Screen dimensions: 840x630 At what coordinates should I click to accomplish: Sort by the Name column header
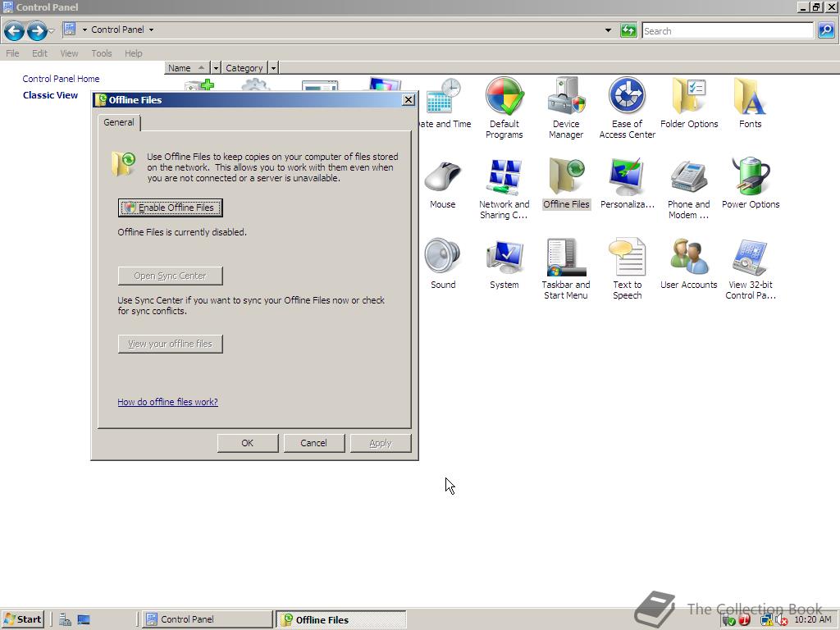[187, 68]
